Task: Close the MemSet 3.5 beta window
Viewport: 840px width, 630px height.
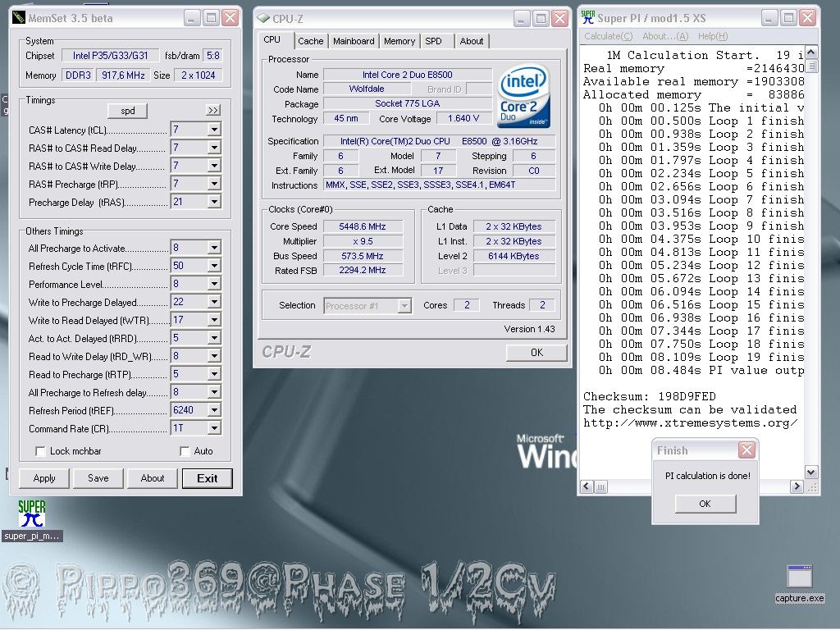Action: click(231, 18)
